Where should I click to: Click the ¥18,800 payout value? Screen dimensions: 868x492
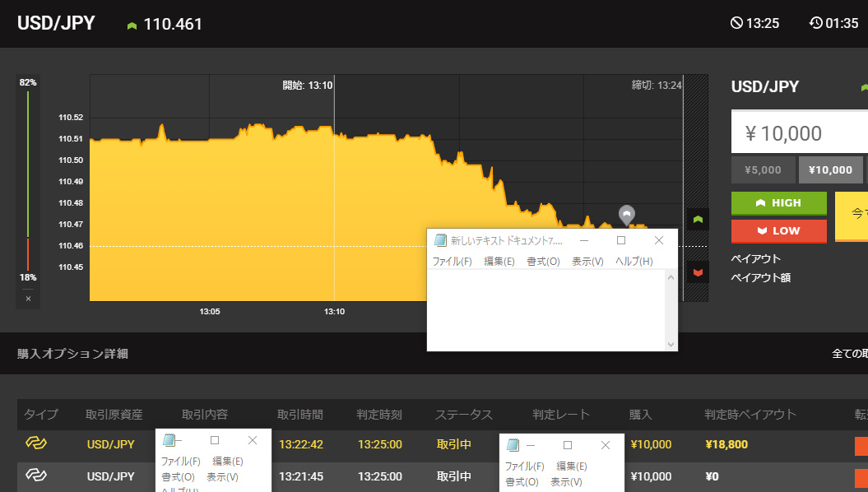click(x=726, y=444)
